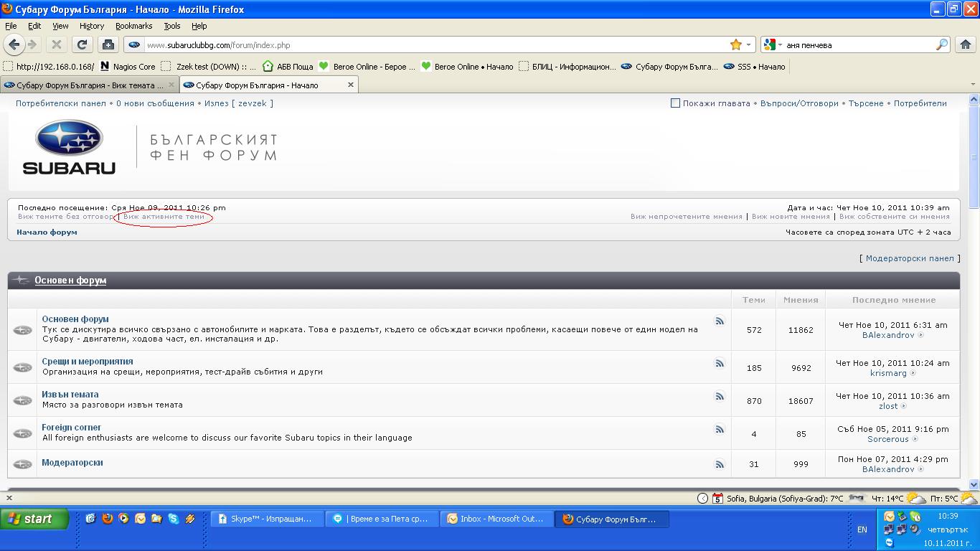Click Виж непрочетените мнения link
Screen dimensions: 980x551
click(687, 216)
